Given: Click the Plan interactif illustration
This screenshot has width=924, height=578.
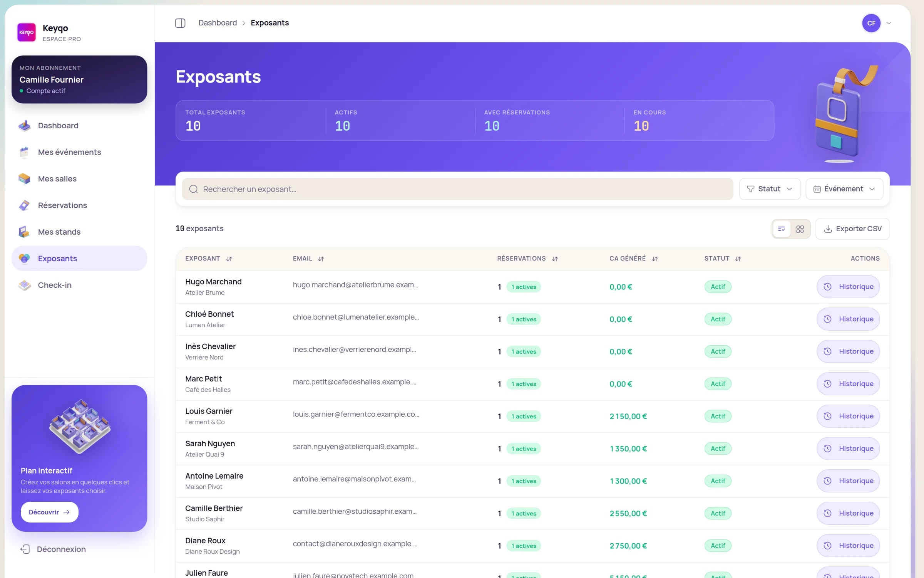Looking at the screenshot, I should [80, 426].
